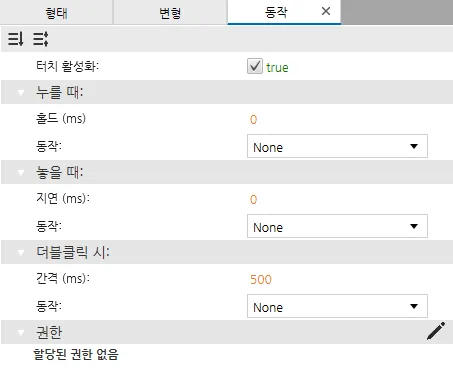Switch to the 형태 tab
Image resolution: width=453 pixels, height=375 pixels.
[56, 13]
